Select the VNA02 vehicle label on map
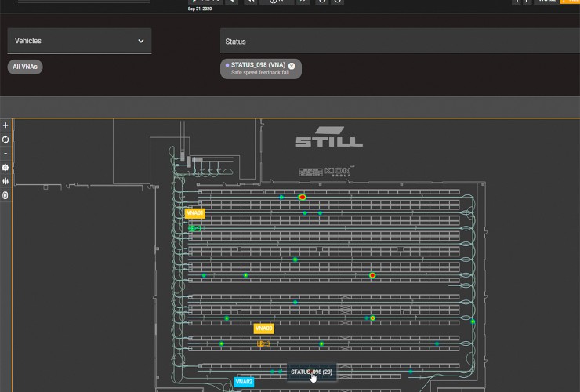Image resolution: width=580 pixels, height=392 pixels. click(x=244, y=383)
